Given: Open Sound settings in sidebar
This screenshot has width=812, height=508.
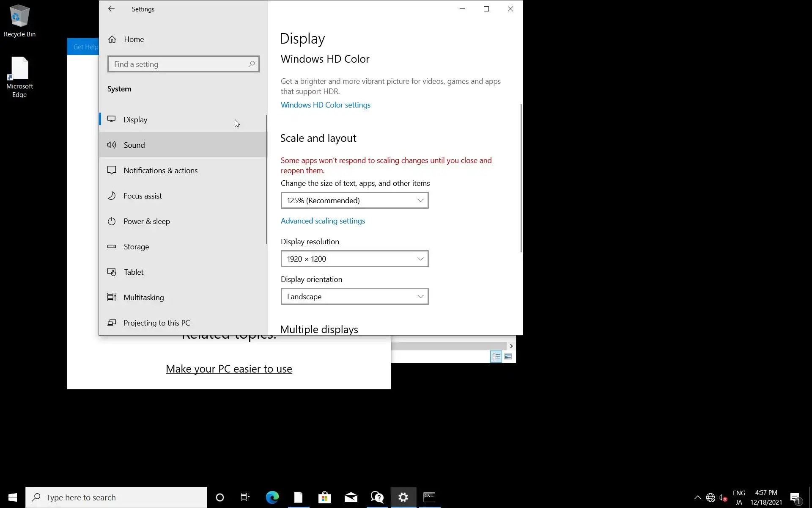Looking at the screenshot, I should (134, 145).
